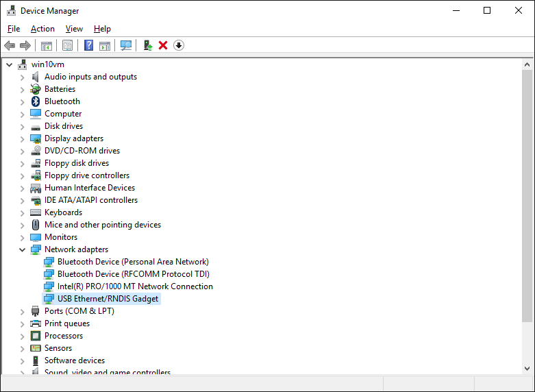535x392 pixels.
Task: Click the Bluetooth category icon
Action: click(36, 101)
